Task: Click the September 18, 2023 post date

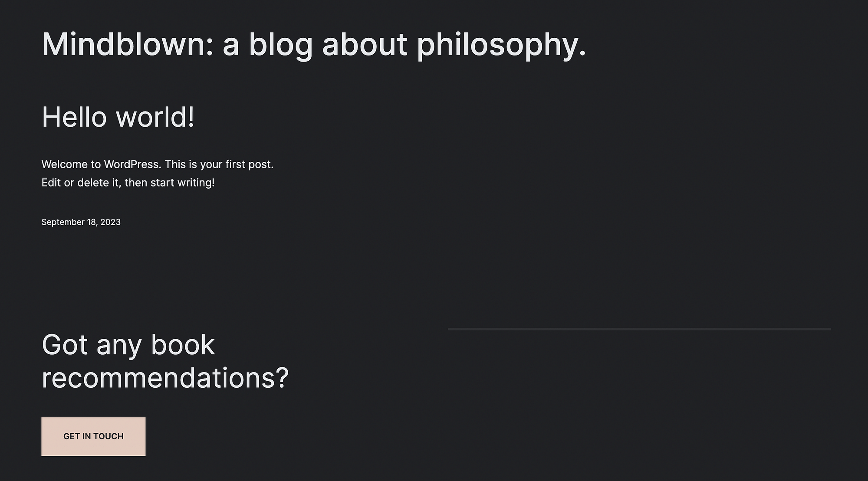Action: (81, 222)
